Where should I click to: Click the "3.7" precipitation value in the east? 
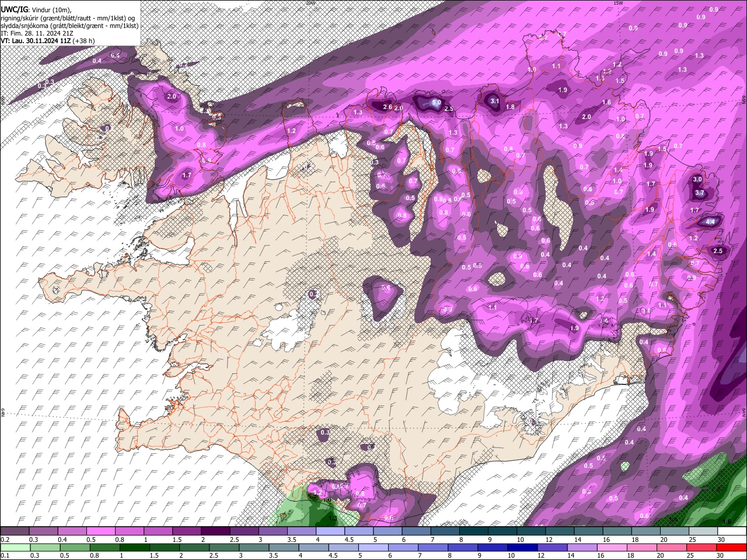click(700, 192)
